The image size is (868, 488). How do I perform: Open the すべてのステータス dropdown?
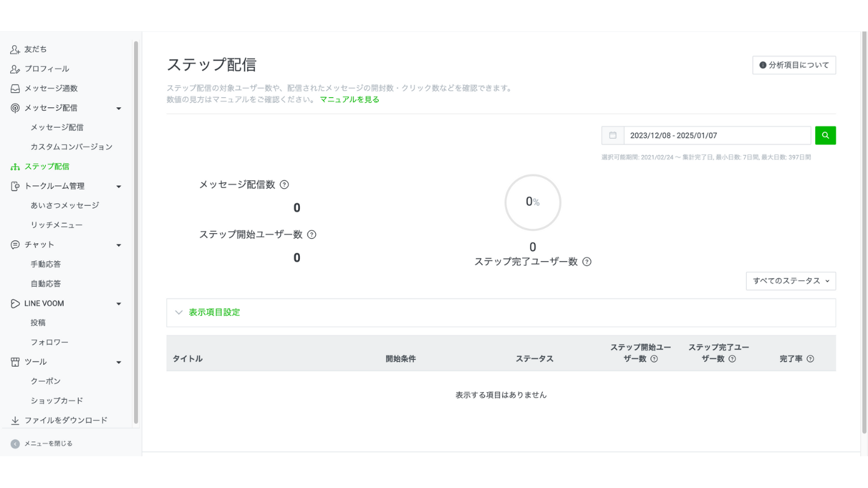pos(791,281)
